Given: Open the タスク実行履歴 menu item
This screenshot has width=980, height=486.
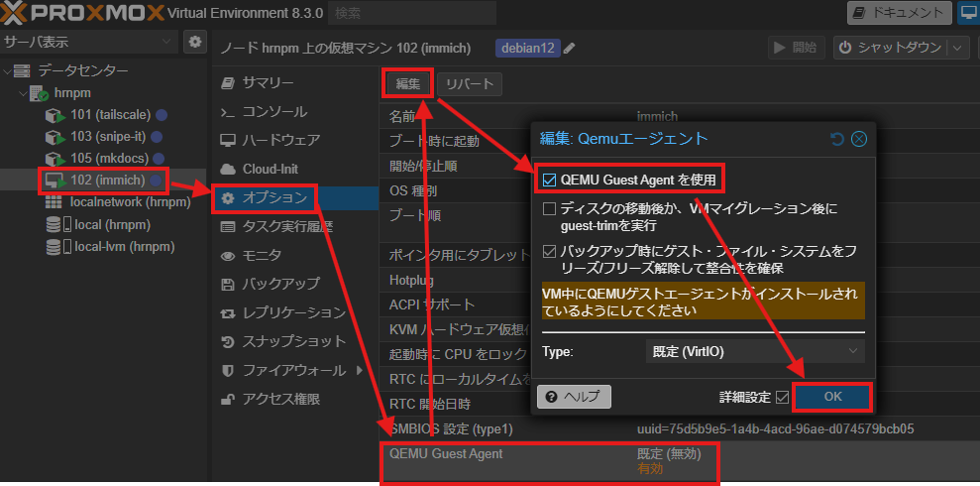Looking at the screenshot, I should (293, 226).
